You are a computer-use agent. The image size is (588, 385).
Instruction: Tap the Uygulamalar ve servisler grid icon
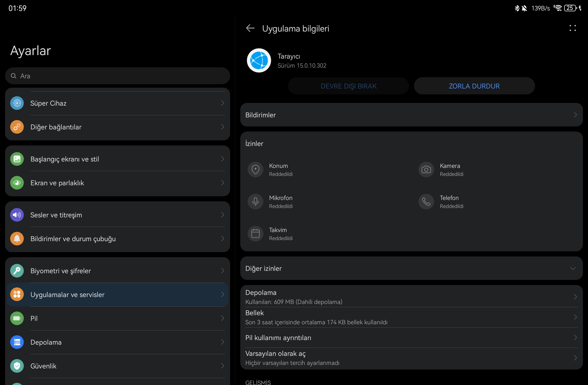(x=17, y=295)
